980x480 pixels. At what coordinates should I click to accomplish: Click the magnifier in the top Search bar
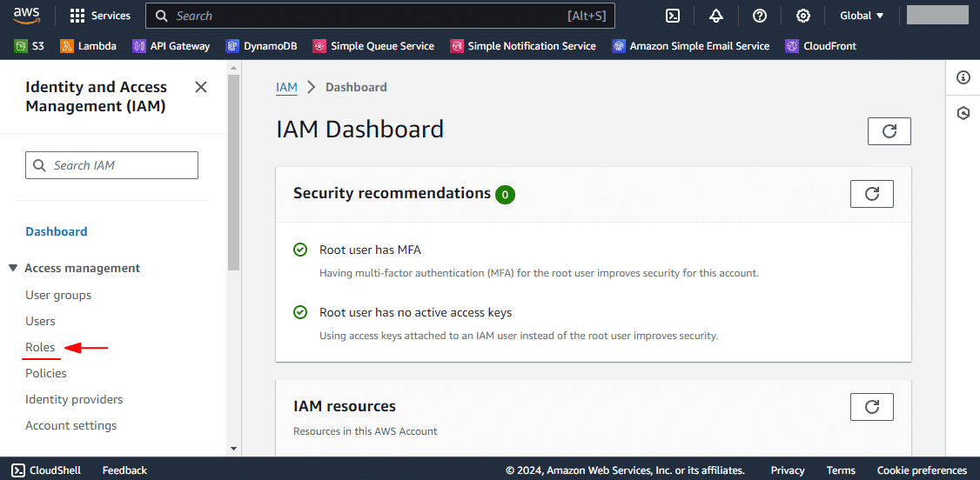coord(161,16)
